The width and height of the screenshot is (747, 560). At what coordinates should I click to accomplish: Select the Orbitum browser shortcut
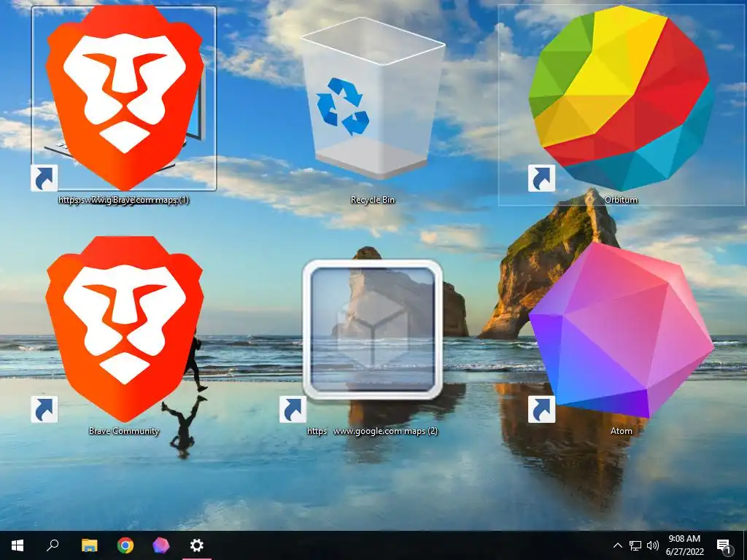coord(622,98)
